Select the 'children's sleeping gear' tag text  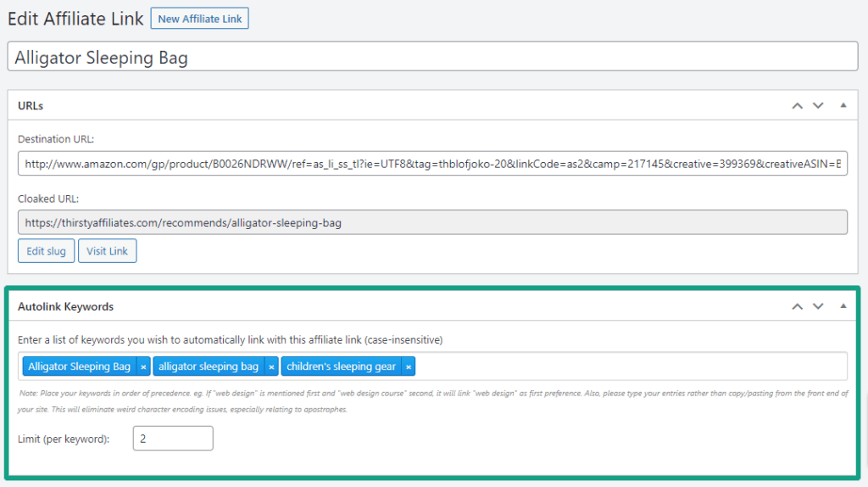341,367
